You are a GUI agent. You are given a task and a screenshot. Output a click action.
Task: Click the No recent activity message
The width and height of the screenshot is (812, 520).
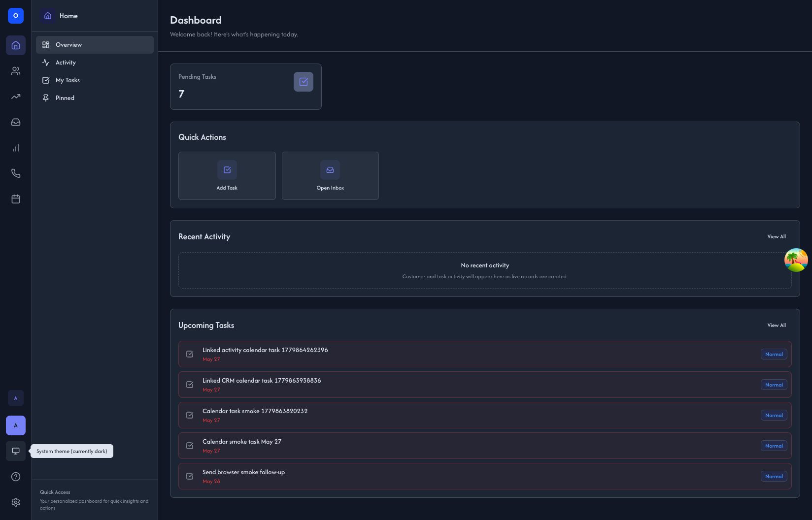point(485,265)
